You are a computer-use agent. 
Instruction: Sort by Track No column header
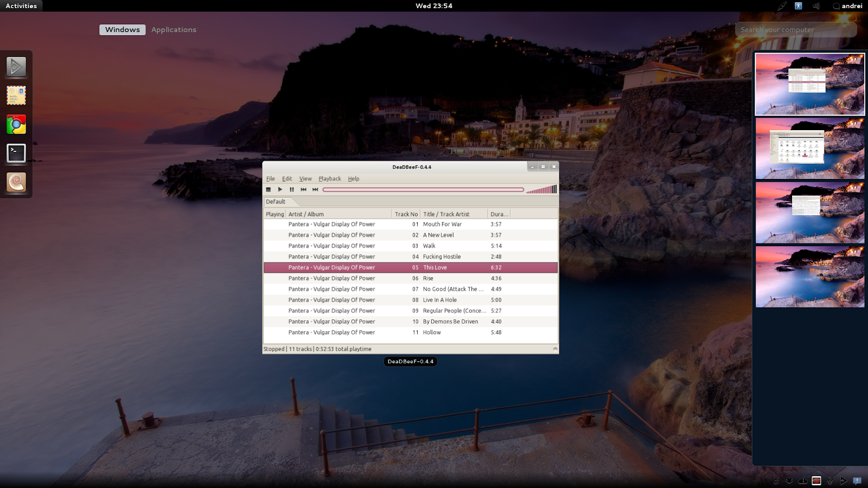[x=406, y=214]
